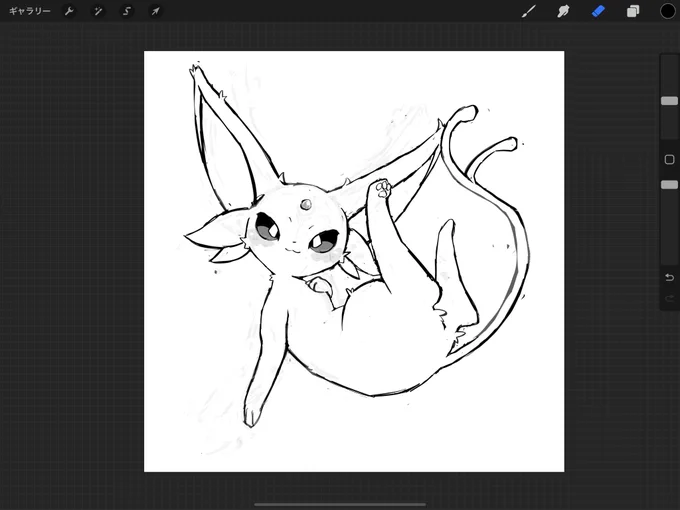Open the Layers panel
The image size is (680, 510).
click(633, 11)
